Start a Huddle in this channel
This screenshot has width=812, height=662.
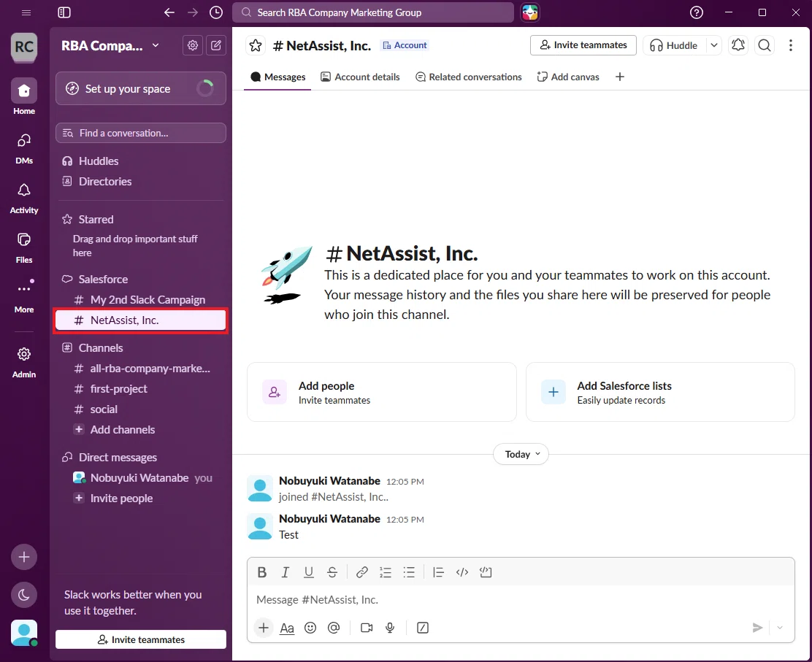pyautogui.click(x=674, y=45)
